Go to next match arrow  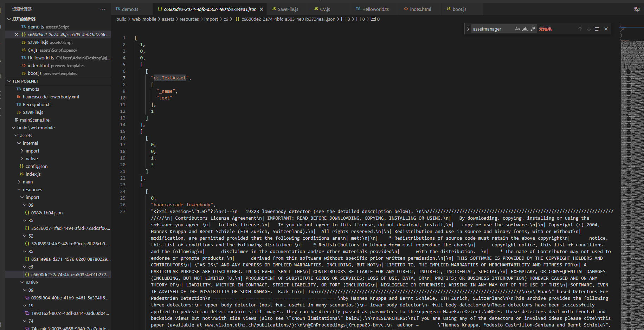[589, 29]
